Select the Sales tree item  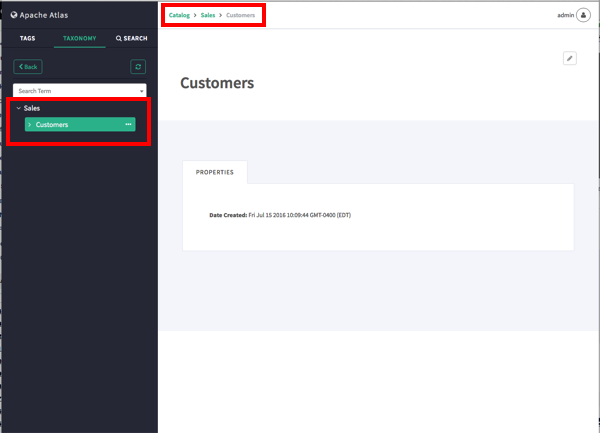(x=32, y=108)
